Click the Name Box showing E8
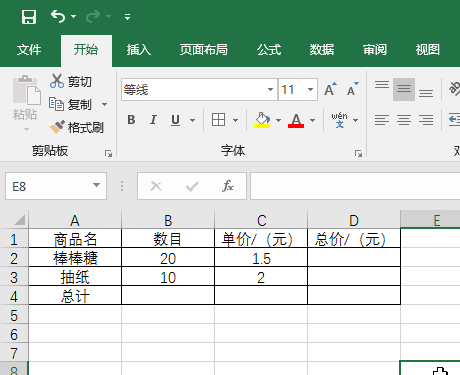 pos(56,186)
